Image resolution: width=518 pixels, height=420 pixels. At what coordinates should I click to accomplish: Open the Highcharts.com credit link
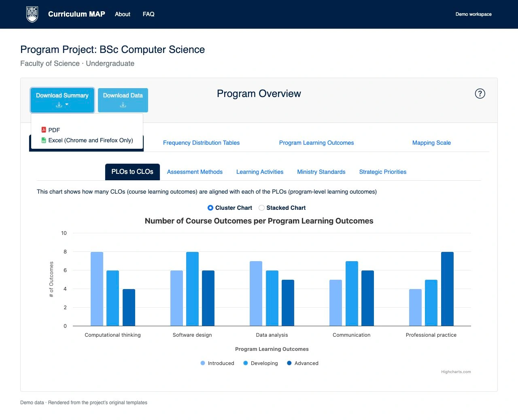click(x=456, y=372)
